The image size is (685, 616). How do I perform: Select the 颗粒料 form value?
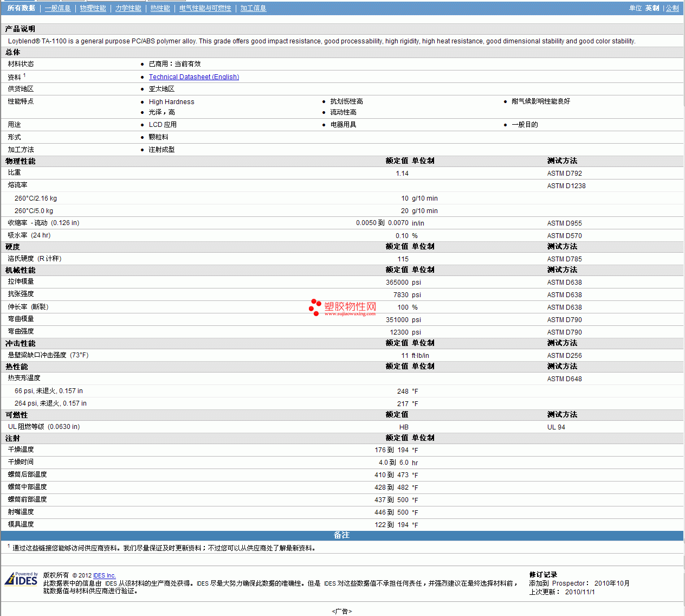(x=158, y=137)
